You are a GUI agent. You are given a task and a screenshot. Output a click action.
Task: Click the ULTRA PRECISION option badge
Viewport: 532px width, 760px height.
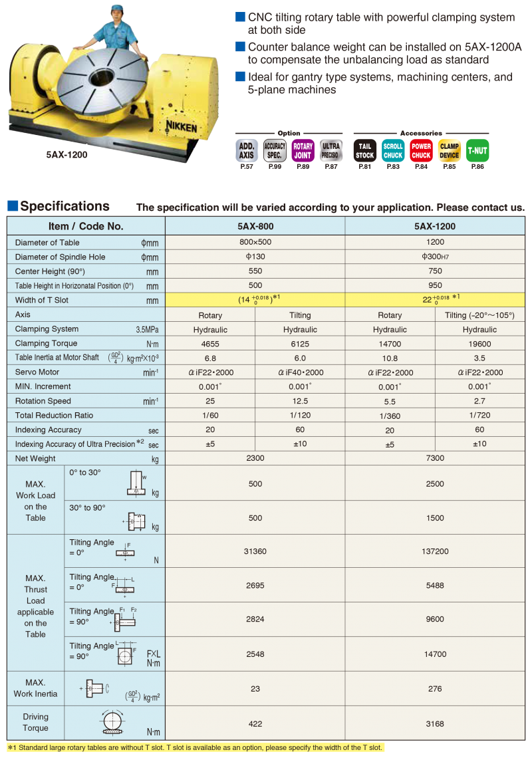[x=331, y=150]
